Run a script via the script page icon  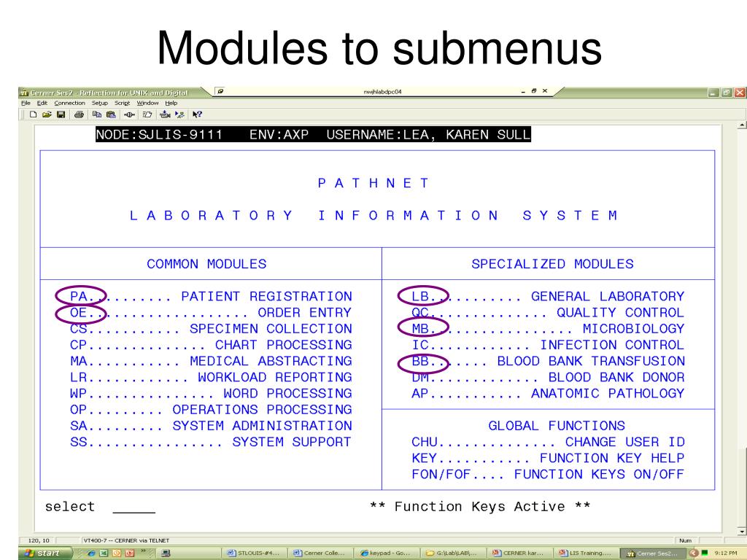tap(149, 114)
